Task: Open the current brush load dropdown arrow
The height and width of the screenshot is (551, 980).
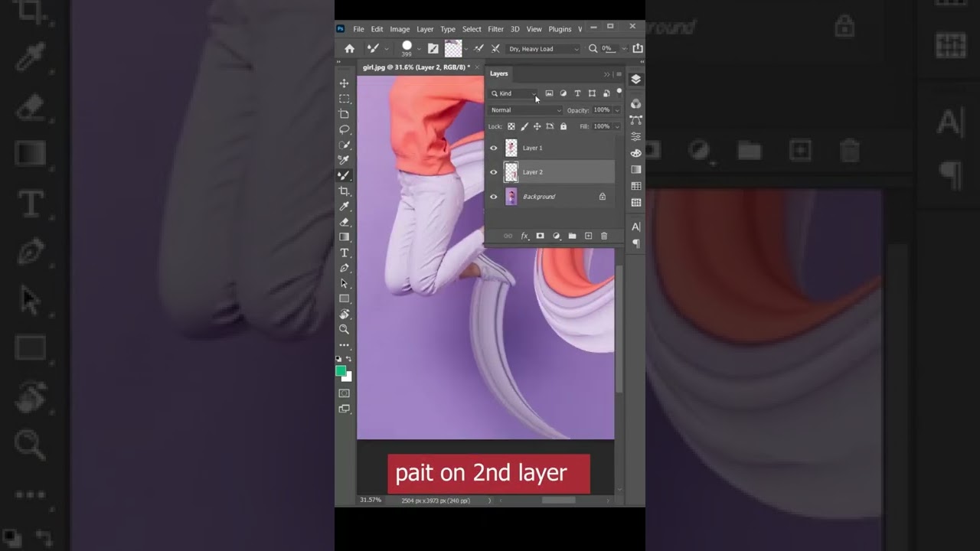Action: 467,49
